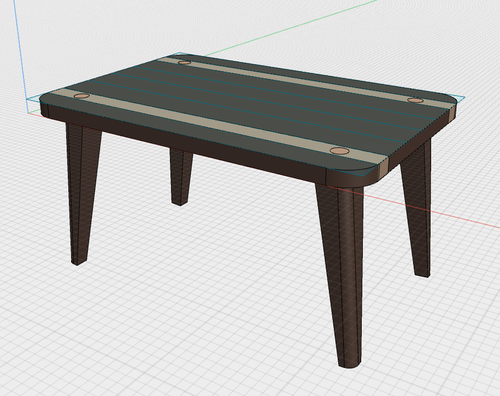Pick the leftmost round dowel cap on tabletop
500x396 pixels.
[82, 96]
